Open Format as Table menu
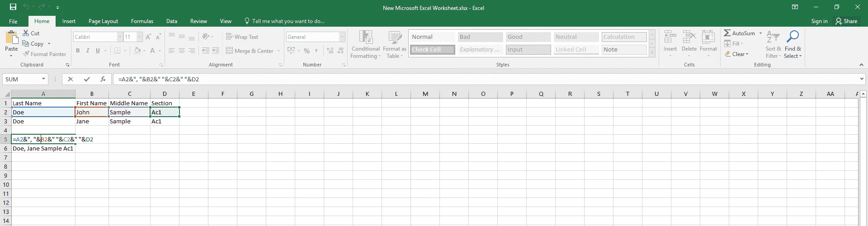Screen dimensions: 868x226 (x=394, y=44)
